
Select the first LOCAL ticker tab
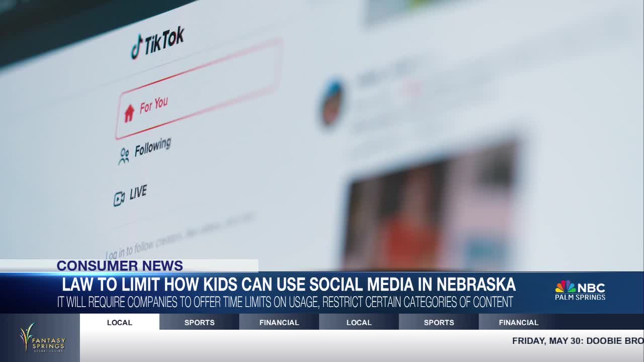click(120, 322)
